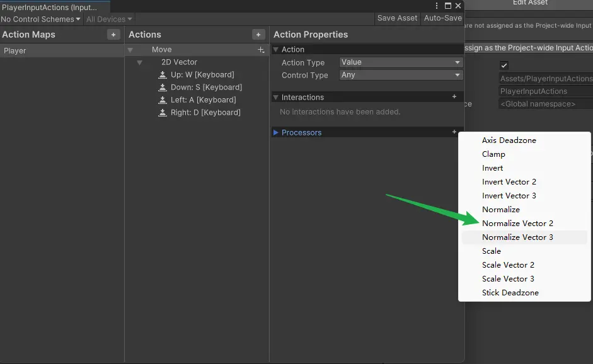The height and width of the screenshot is (364, 593).
Task: Toggle the checkbox in the inspector panel
Action: click(x=504, y=65)
